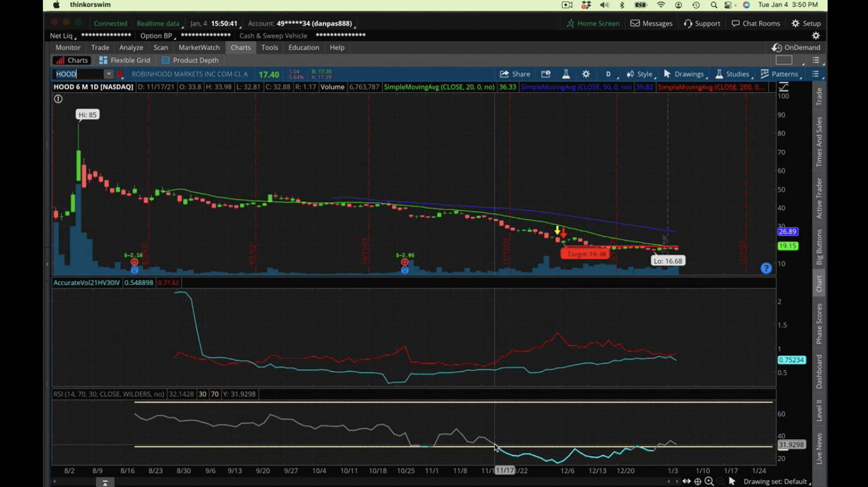
Task: Open Support
Action: tap(702, 23)
